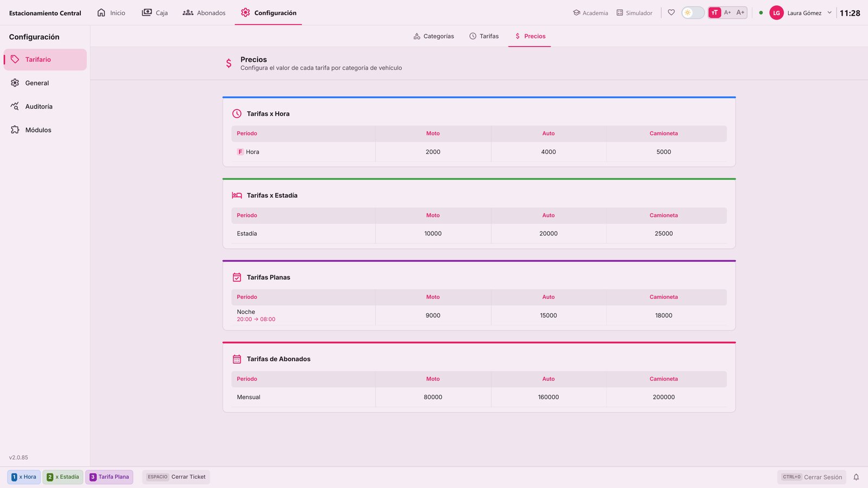Edit the Hora price for Moto, 2000
868x488 pixels.
[x=433, y=152]
